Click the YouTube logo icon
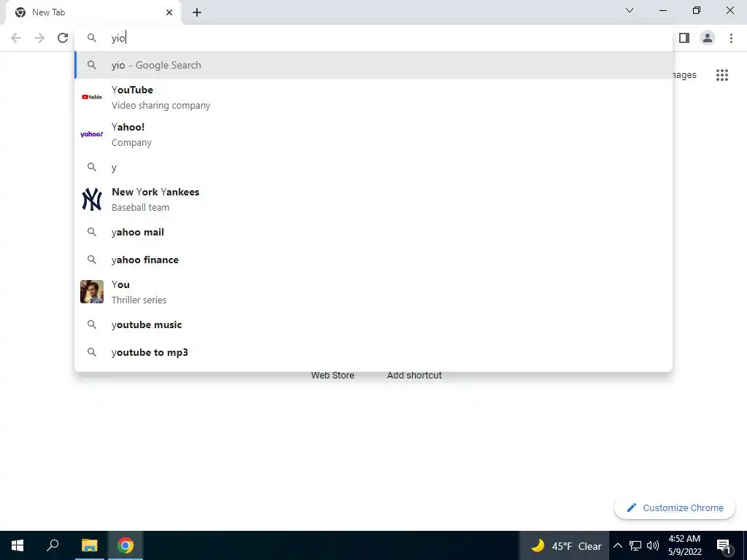 click(x=91, y=97)
